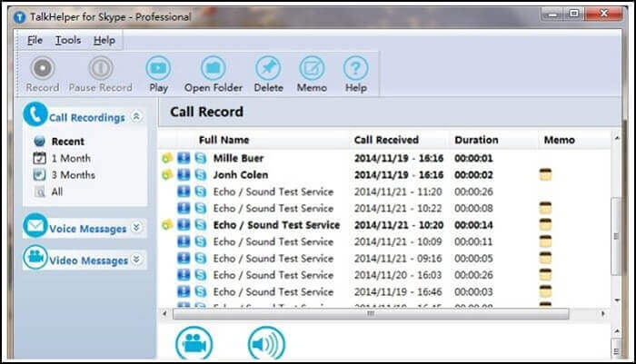Sort by Call Received column header
The image size is (636, 364).
pyautogui.click(x=386, y=140)
